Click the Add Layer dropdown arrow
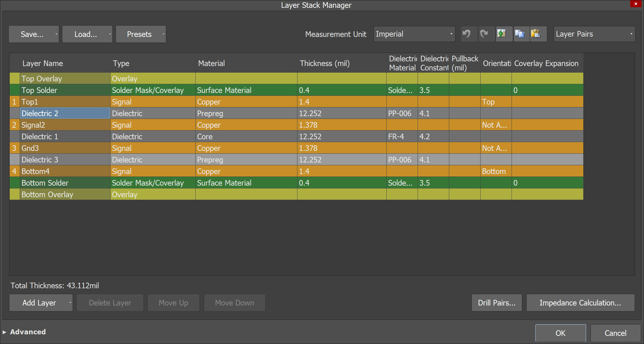The width and height of the screenshot is (644, 344). coord(70,303)
